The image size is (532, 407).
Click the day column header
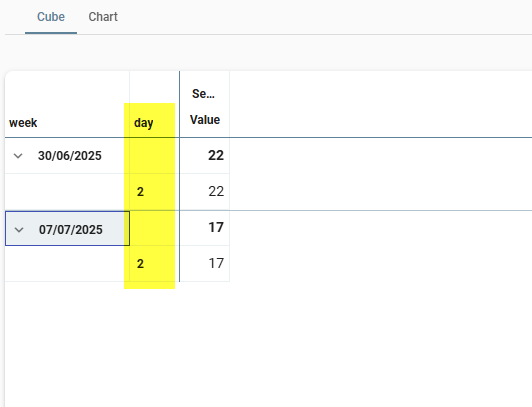(x=144, y=122)
